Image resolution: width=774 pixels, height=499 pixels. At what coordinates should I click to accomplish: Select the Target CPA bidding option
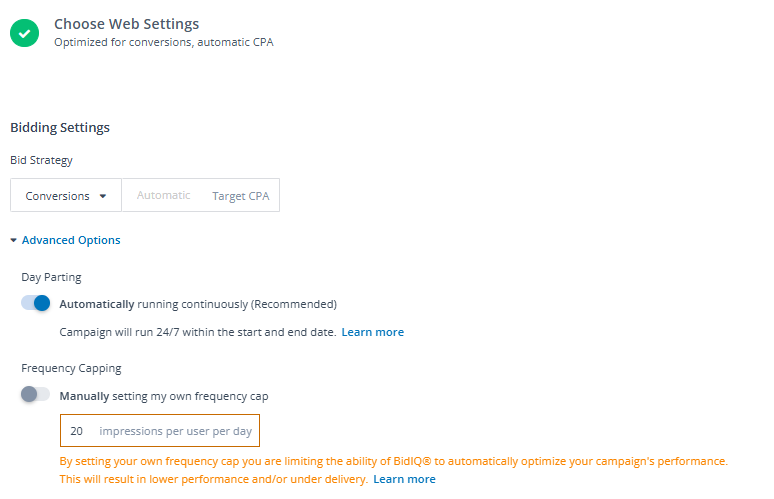(240, 196)
